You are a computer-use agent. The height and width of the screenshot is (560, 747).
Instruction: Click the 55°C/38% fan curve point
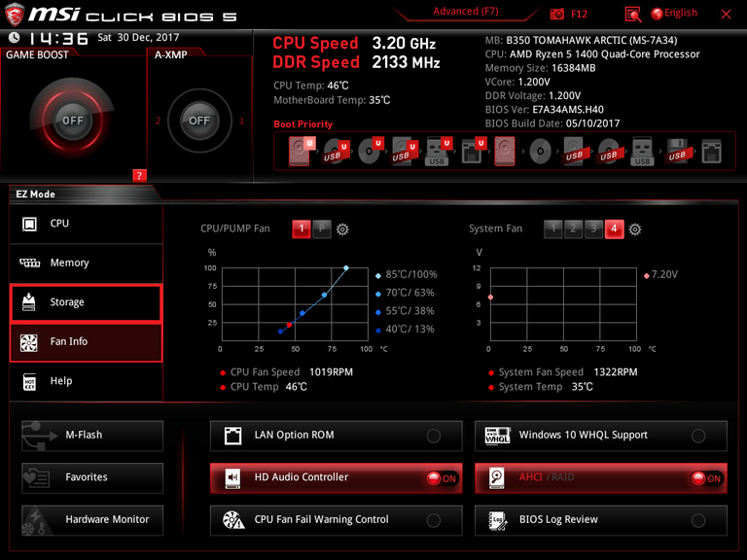(x=302, y=313)
